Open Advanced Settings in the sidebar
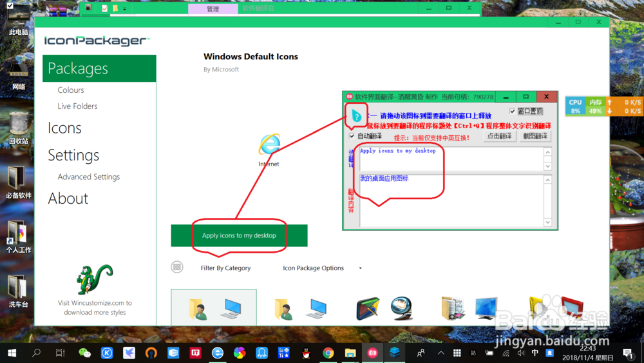 tap(89, 177)
